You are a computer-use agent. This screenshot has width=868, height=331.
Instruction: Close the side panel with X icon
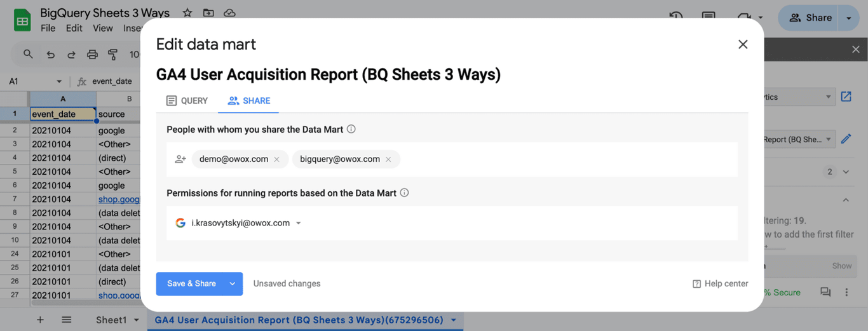click(x=855, y=49)
